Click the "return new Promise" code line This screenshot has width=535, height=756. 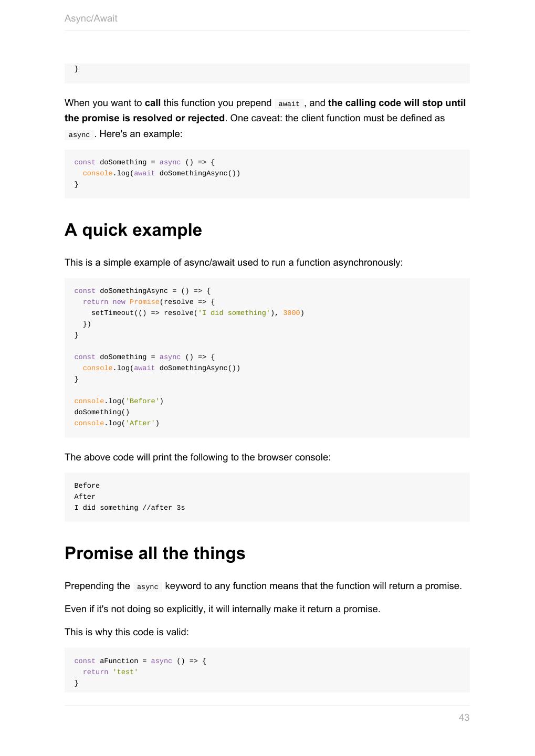[149, 302]
